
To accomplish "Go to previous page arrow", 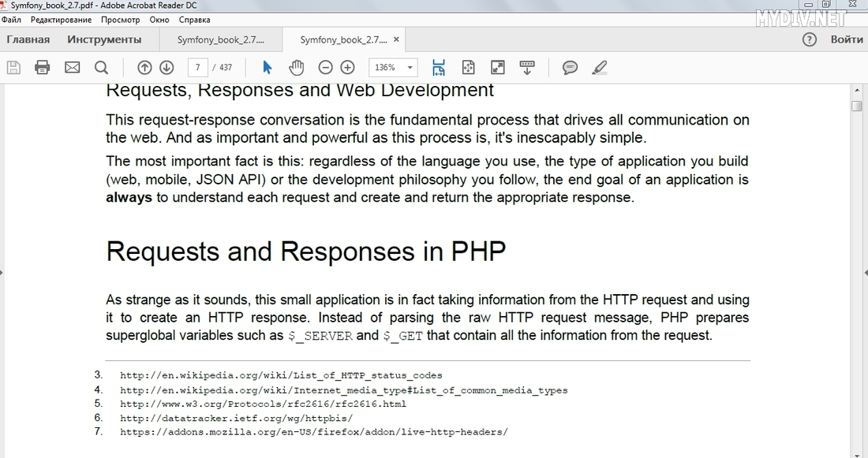I will [x=144, y=68].
